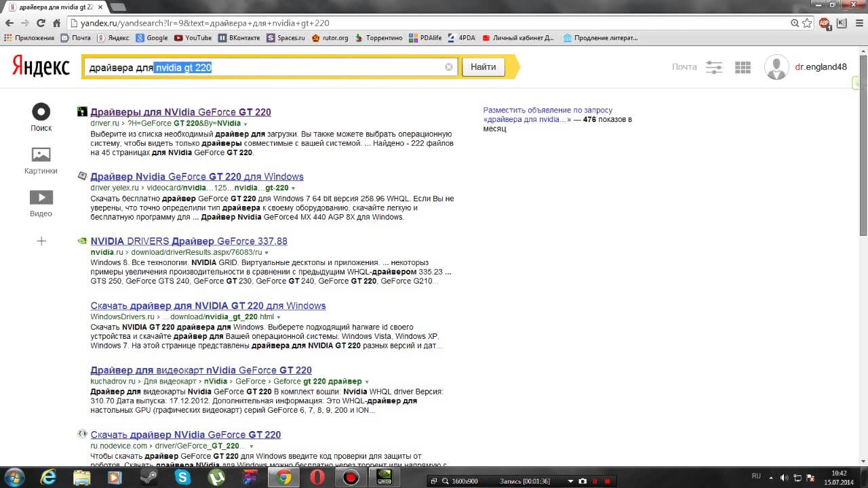The height and width of the screenshot is (488, 868).
Task: Open Steam from the taskbar
Action: point(149,478)
